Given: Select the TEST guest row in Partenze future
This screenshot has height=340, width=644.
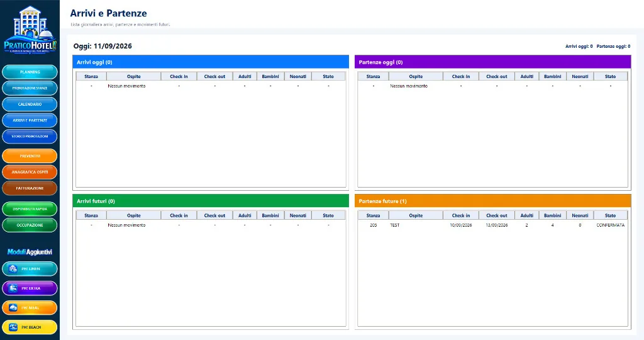Looking at the screenshot, I should (x=492, y=225).
